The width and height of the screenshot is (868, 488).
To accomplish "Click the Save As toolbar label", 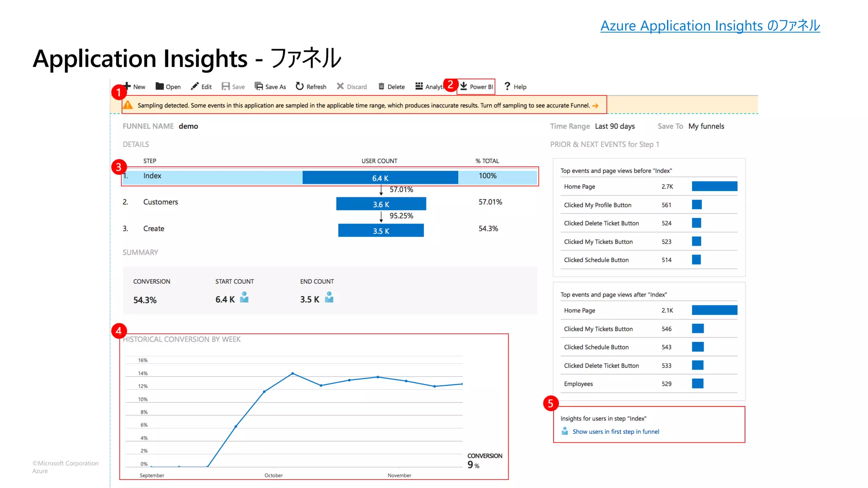I will coord(275,87).
